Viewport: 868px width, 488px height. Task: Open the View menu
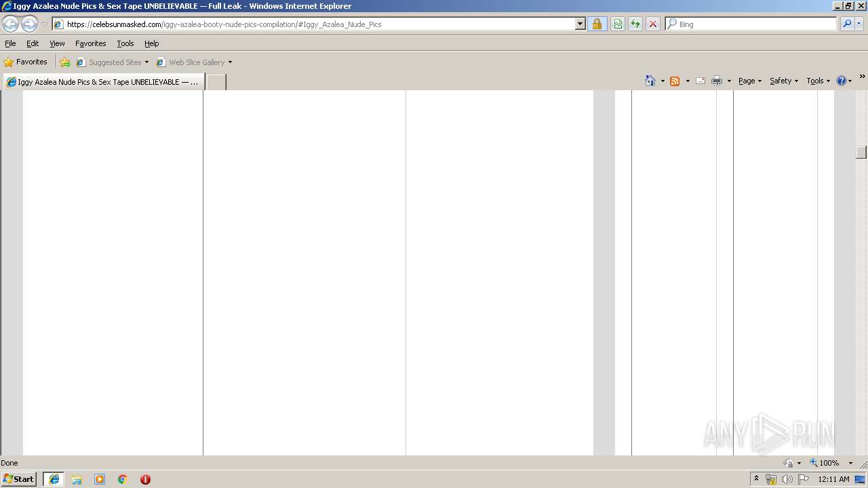point(57,43)
